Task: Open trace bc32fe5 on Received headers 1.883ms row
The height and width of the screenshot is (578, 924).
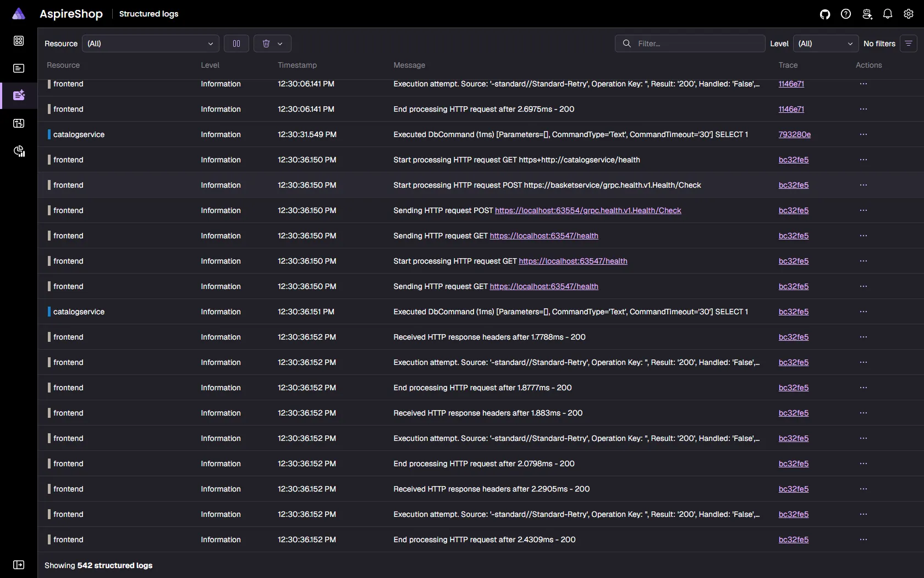Action: tap(794, 413)
